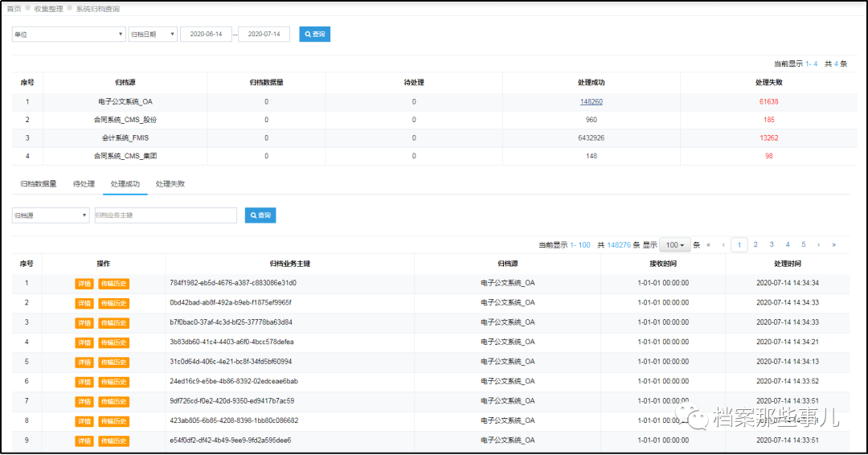868x455 pixels.
Task: Go to the next page (› icon)
Action: coord(819,244)
